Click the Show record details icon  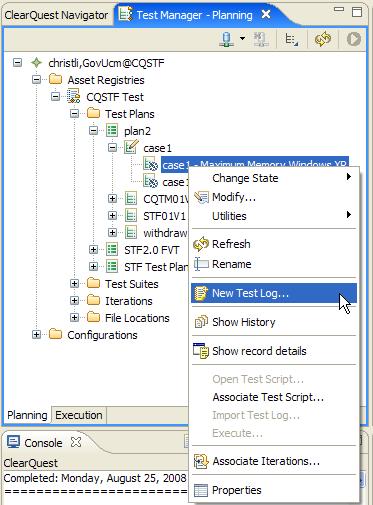tap(201, 351)
